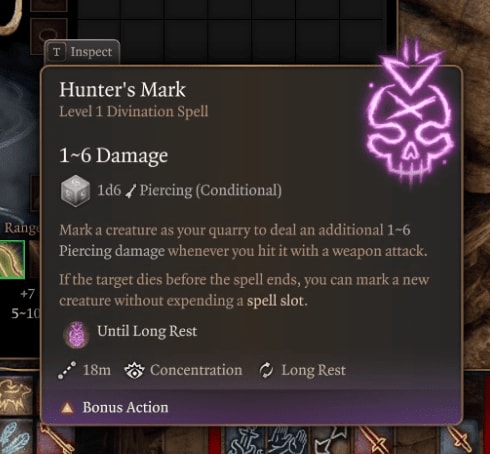
Task: Select the blue feather ability in the hotbar
Action: [x=15, y=437]
